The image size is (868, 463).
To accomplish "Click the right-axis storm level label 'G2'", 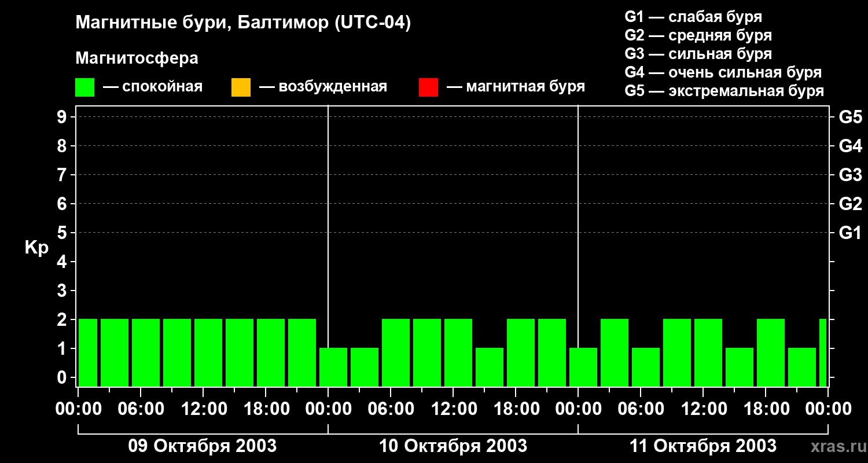I will click(850, 204).
